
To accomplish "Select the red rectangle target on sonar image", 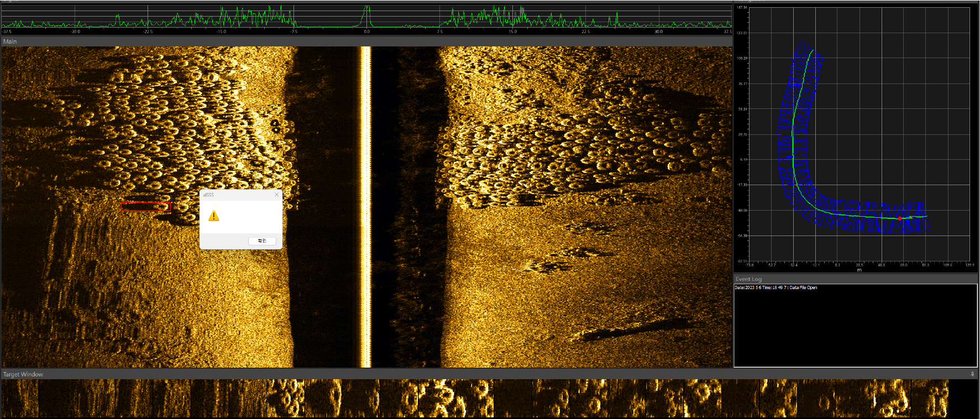I will (x=146, y=207).
